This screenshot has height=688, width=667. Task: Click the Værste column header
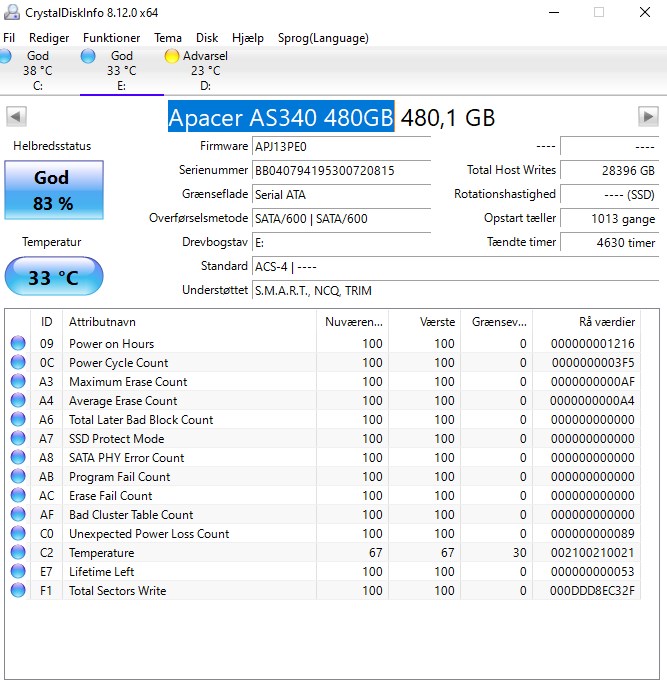pyautogui.click(x=424, y=322)
